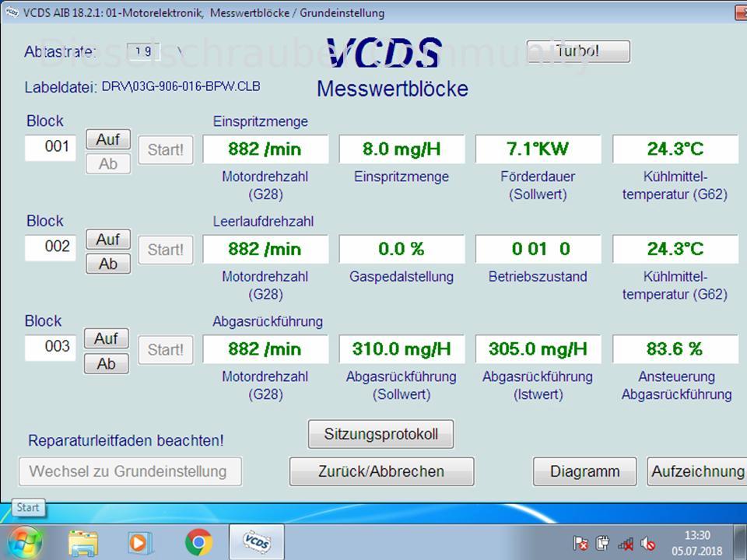Start Aufzeichnung logging

(x=697, y=471)
